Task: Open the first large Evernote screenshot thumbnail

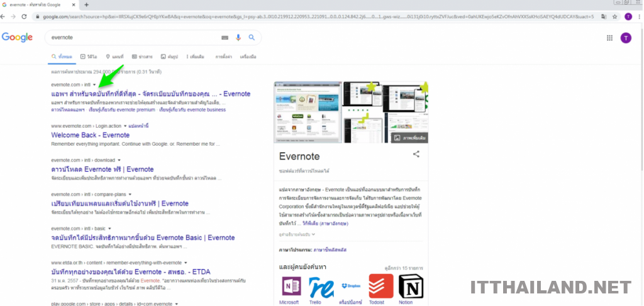Action: 308,112
